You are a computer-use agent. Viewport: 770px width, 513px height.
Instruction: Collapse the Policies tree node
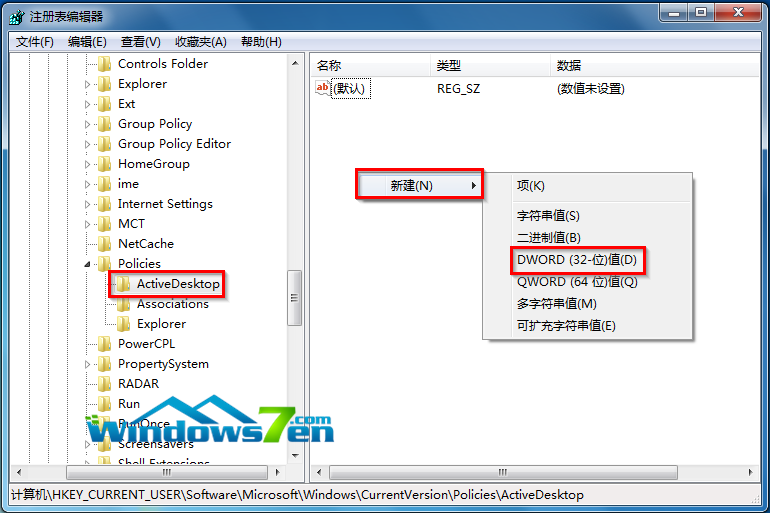pos(87,264)
